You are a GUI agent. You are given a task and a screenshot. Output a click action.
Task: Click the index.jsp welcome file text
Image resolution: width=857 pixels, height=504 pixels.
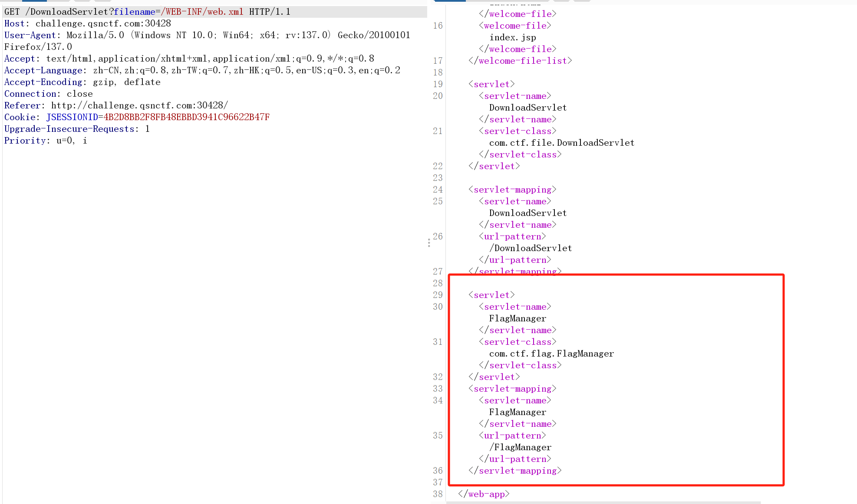[512, 37]
